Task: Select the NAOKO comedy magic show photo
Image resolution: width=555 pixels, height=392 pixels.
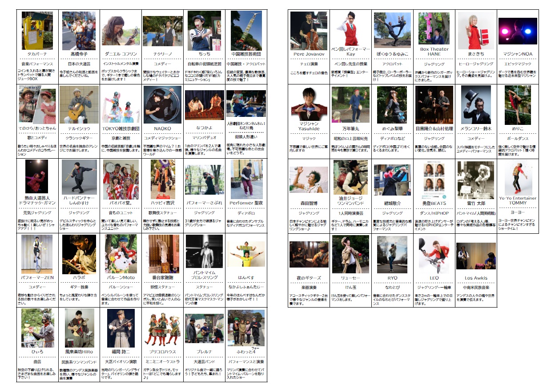Action: 162,104
